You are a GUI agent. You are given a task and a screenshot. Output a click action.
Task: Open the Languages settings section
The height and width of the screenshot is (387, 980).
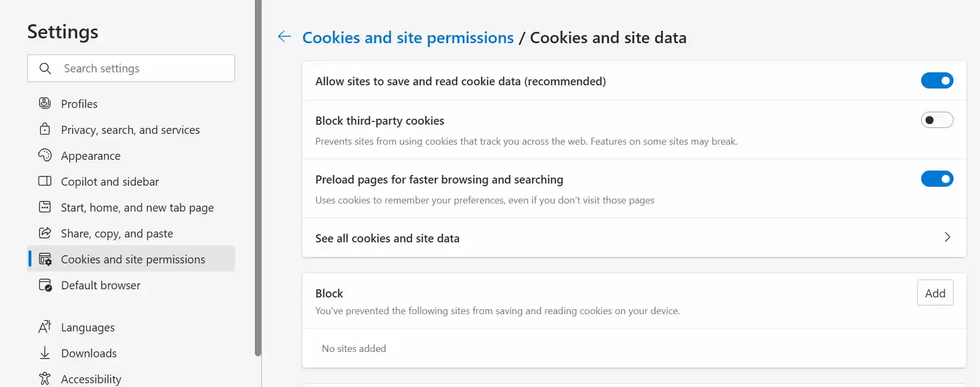87,327
